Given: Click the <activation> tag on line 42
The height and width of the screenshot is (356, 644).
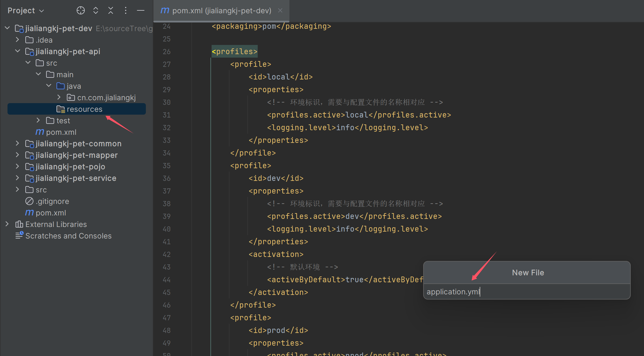Looking at the screenshot, I should tap(276, 254).
